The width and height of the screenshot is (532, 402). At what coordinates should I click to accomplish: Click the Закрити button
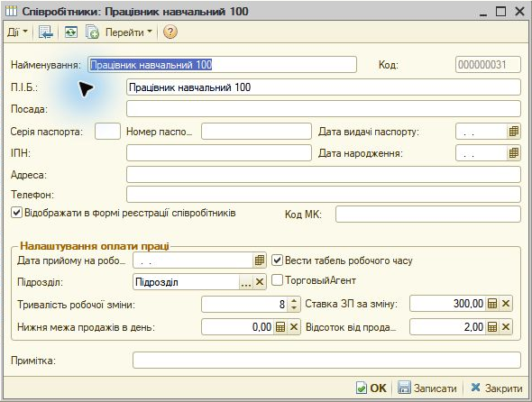click(x=496, y=388)
